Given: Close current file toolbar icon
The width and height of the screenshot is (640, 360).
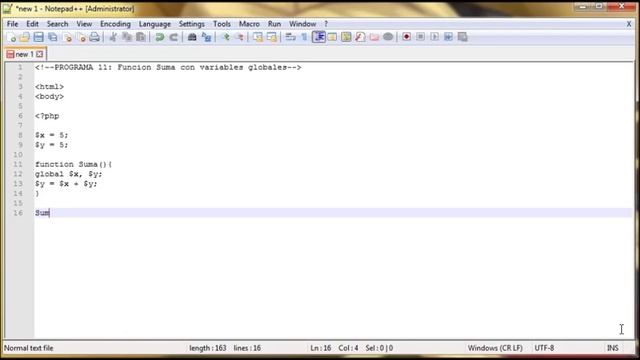Looking at the screenshot, I should click(67, 38).
